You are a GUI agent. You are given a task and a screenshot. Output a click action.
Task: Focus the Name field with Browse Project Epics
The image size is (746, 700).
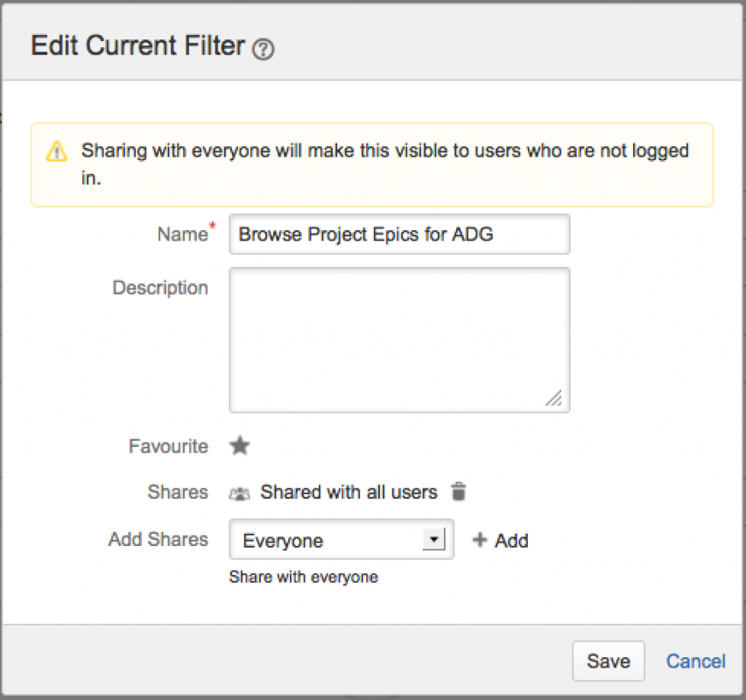point(399,234)
